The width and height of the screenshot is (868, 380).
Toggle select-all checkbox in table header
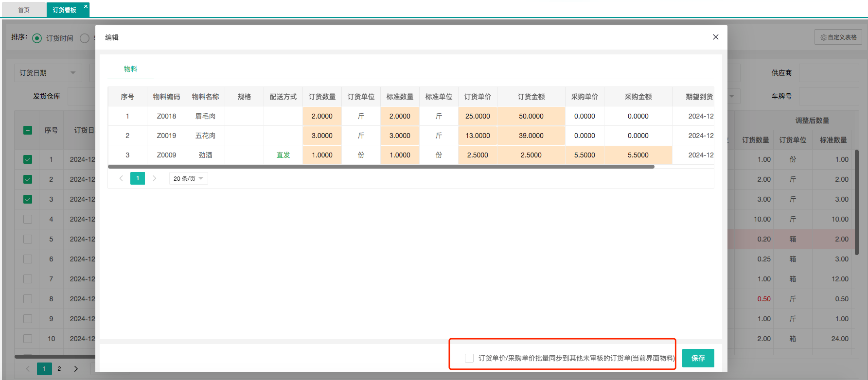28,130
